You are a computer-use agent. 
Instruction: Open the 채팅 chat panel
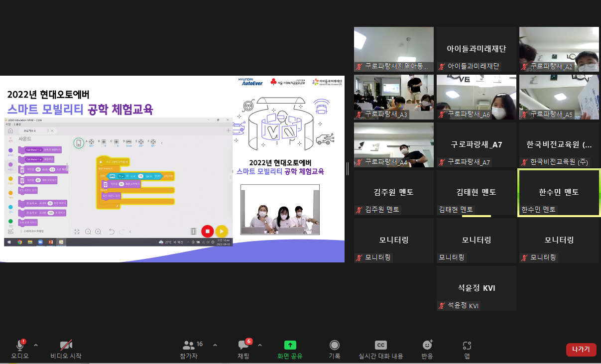click(243, 345)
